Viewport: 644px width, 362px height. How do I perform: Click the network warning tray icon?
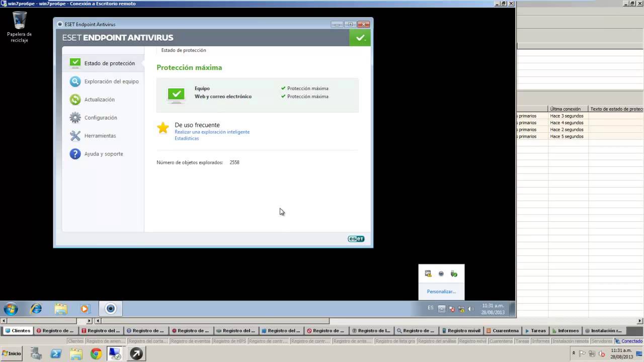pyautogui.click(x=461, y=309)
